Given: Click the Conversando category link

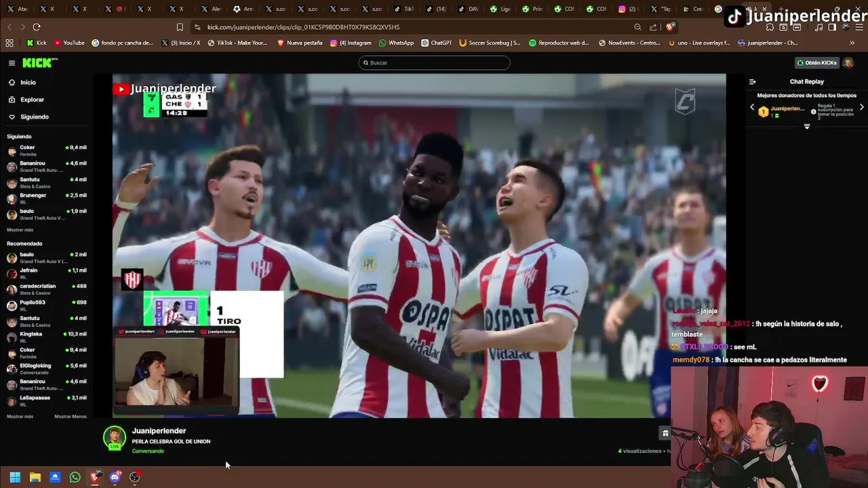Looking at the screenshot, I should pos(148,451).
